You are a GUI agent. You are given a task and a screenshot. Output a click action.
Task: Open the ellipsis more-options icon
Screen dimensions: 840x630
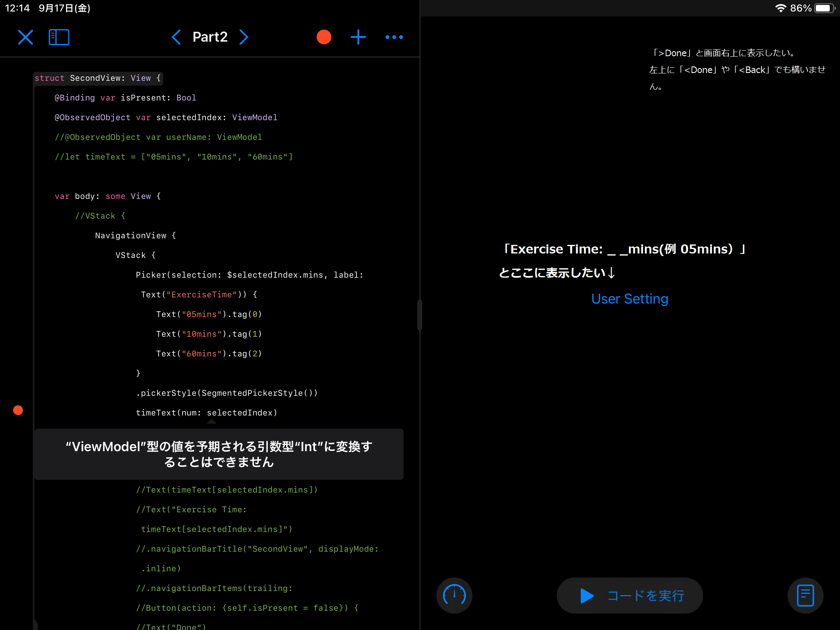pos(394,37)
